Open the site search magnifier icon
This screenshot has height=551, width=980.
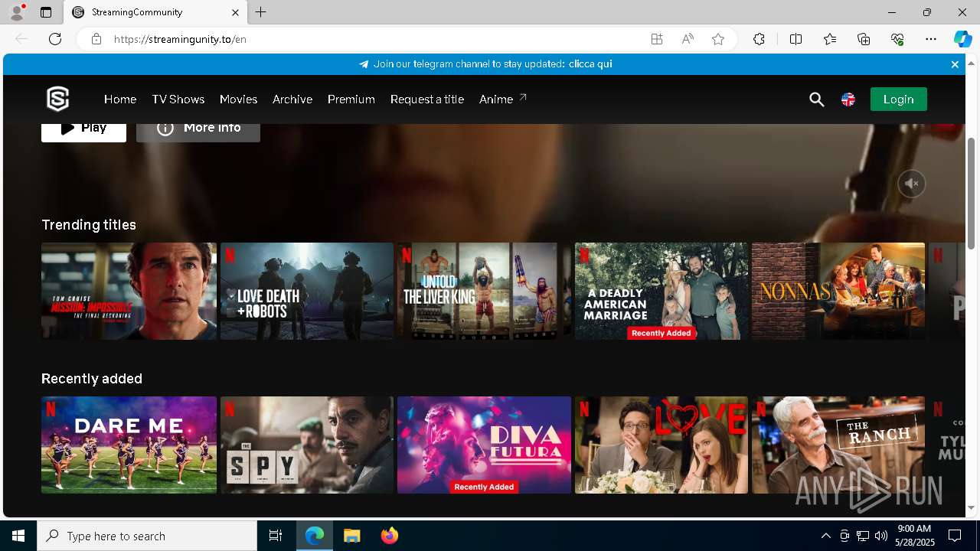coord(817,99)
